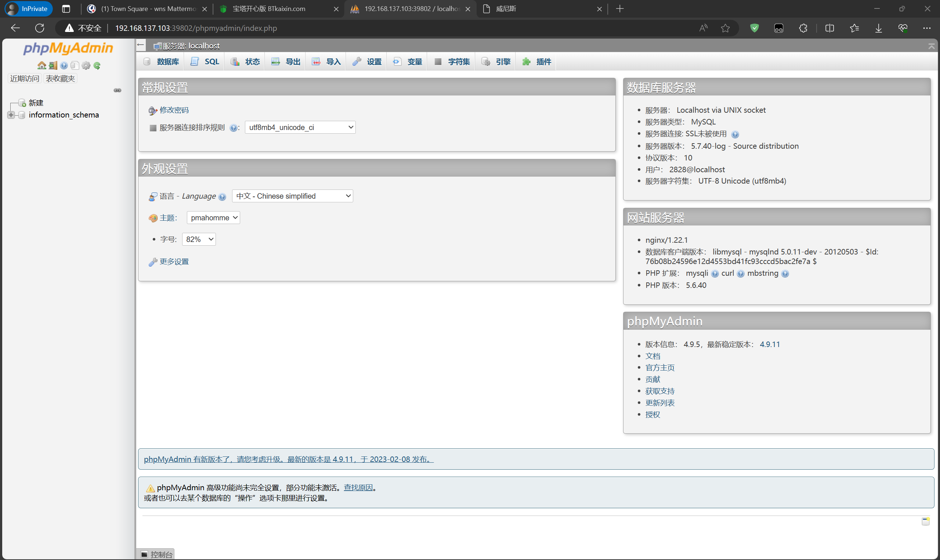Click the 修改密码 link
Viewport: 940px width, 560px height.
point(174,110)
